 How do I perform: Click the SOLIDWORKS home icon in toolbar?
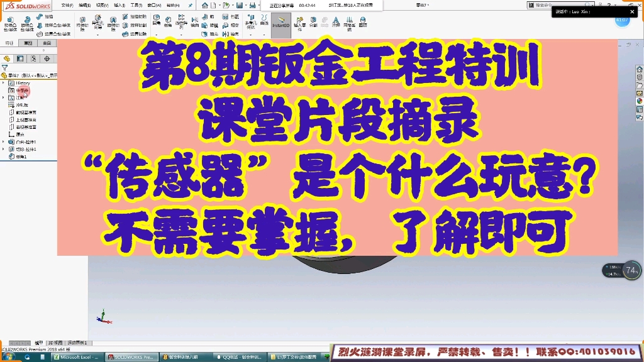coord(204,6)
